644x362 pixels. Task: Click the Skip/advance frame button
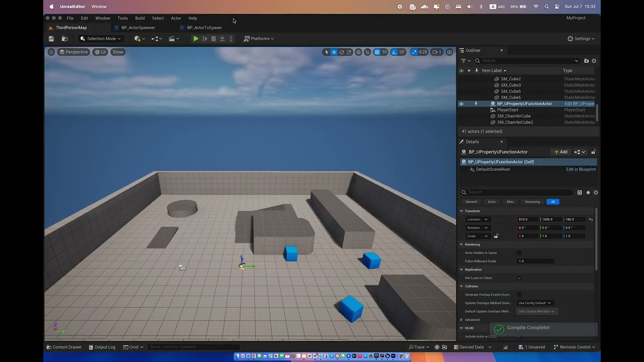coord(205,39)
